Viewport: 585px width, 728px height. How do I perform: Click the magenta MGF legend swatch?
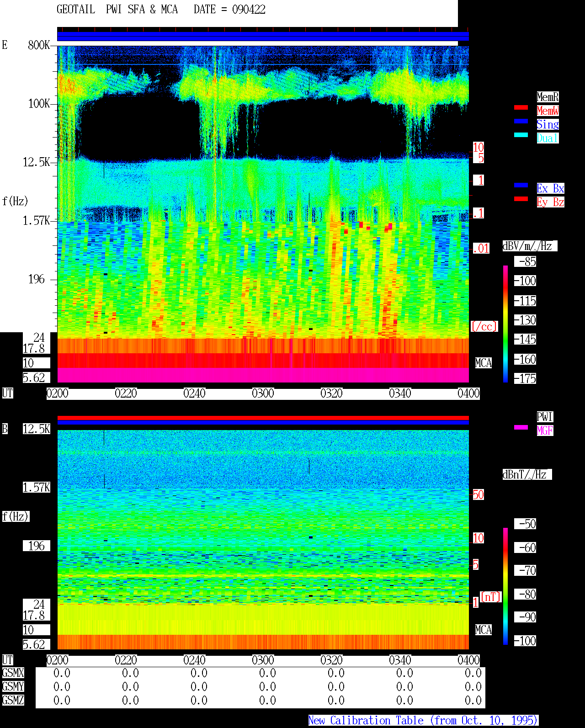click(521, 427)
